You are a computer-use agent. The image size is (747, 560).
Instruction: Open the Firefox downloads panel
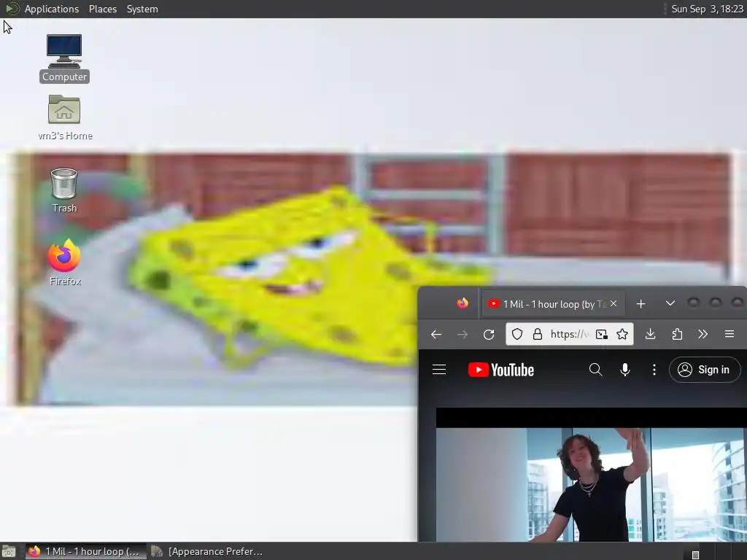point(650,334)
